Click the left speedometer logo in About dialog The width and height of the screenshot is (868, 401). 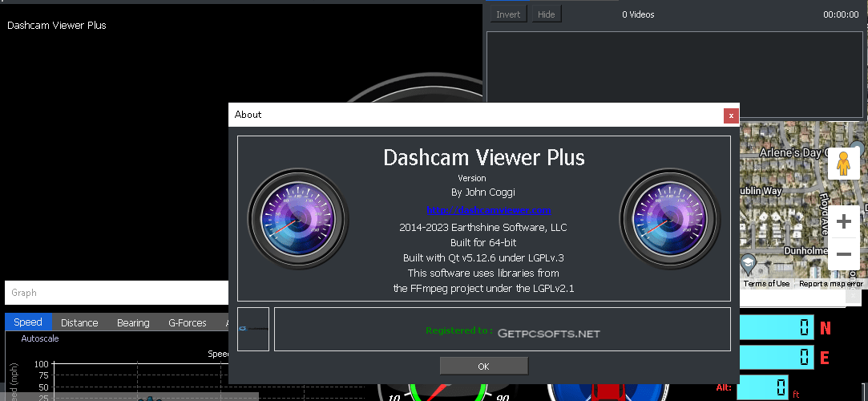(298, 219)
